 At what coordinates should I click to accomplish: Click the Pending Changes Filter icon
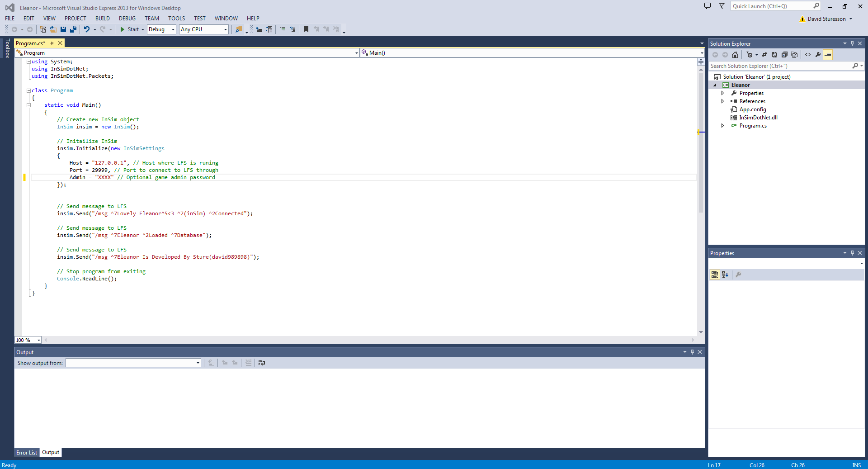(x=750, y=55)
